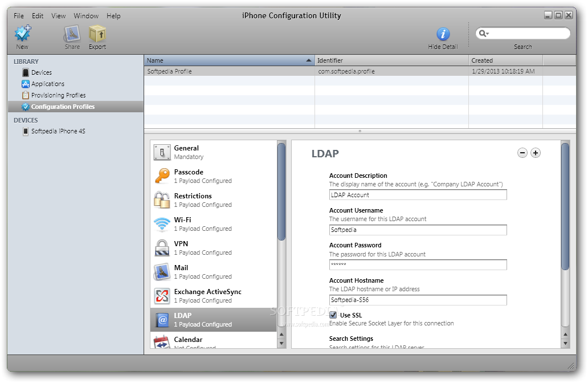Click the New profile toolbar icon
Screen dimensions: 588x383
[22, 34]
